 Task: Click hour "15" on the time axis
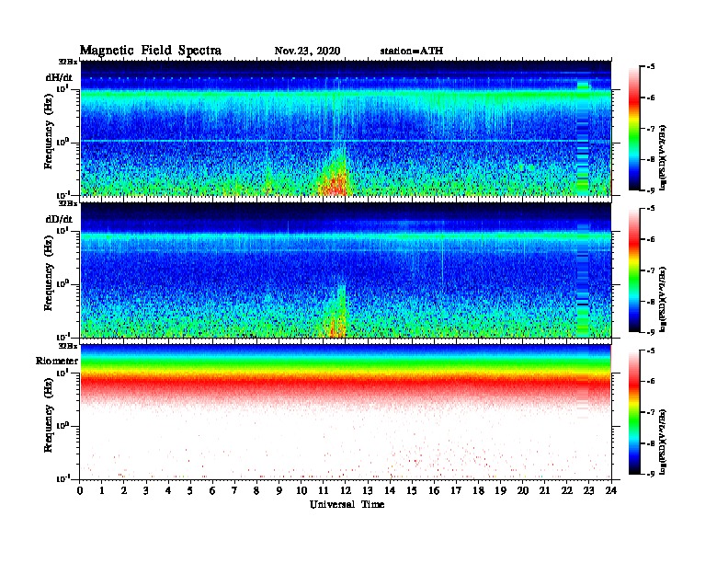(412, 491)
